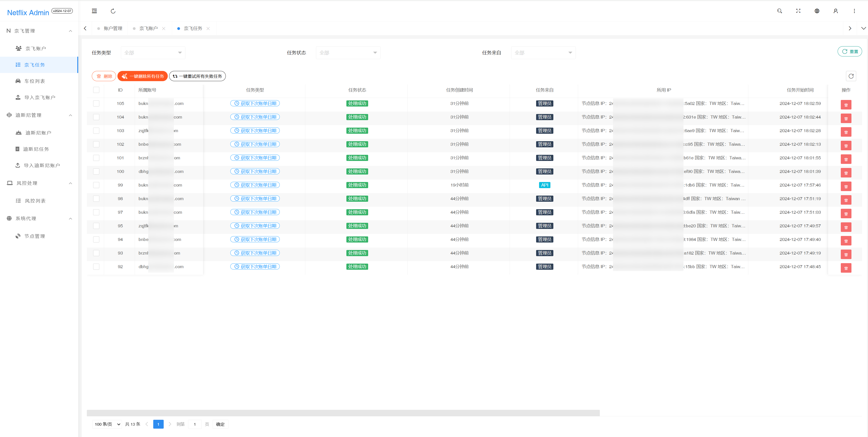Delete task row with ID 101
The height and width of the screenshot is (437, 868).
pyautogui.click(x=846, y=159)
